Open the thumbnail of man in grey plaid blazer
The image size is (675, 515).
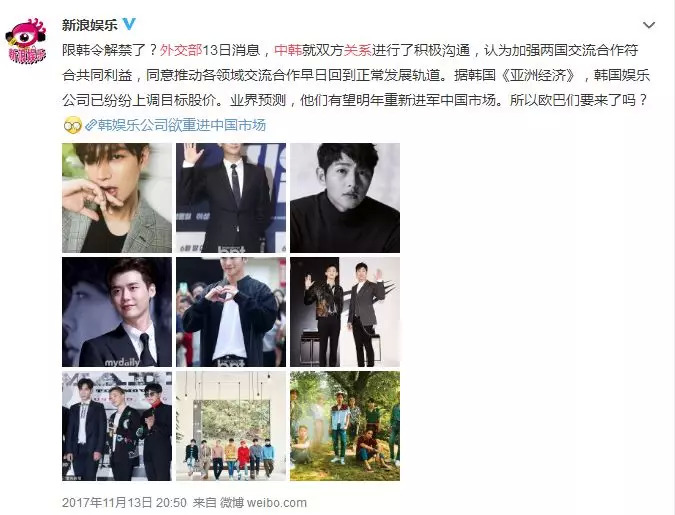[117, 198]
